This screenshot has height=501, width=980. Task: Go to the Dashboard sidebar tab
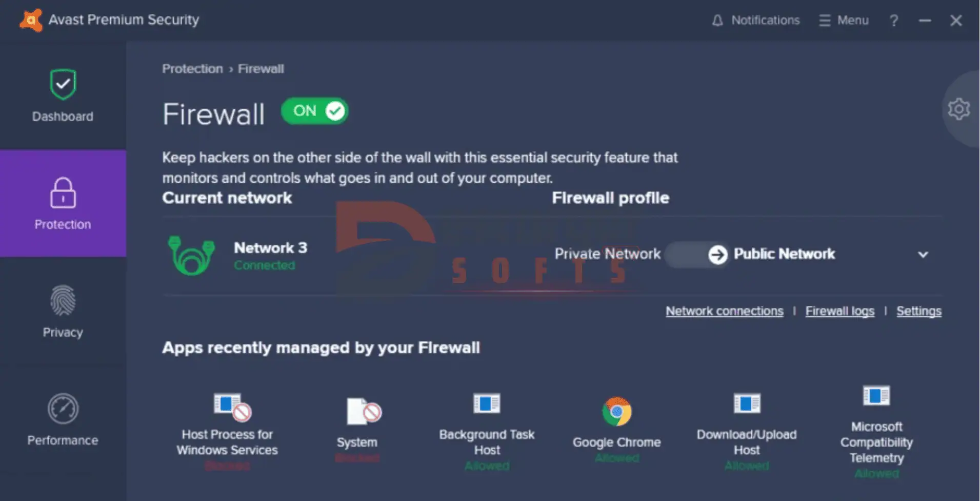63,96
